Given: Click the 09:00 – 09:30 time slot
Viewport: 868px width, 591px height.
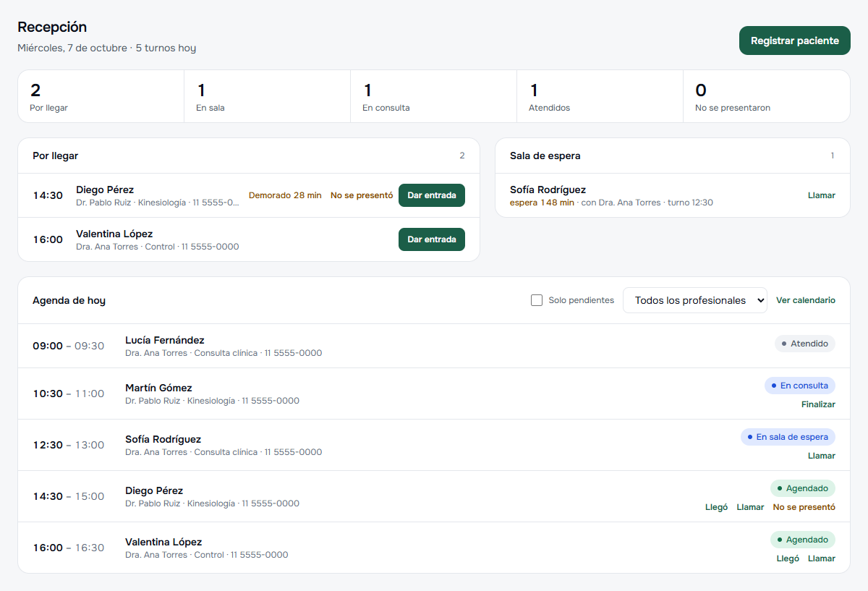Looking at the screenshot, I should point(69,346).
